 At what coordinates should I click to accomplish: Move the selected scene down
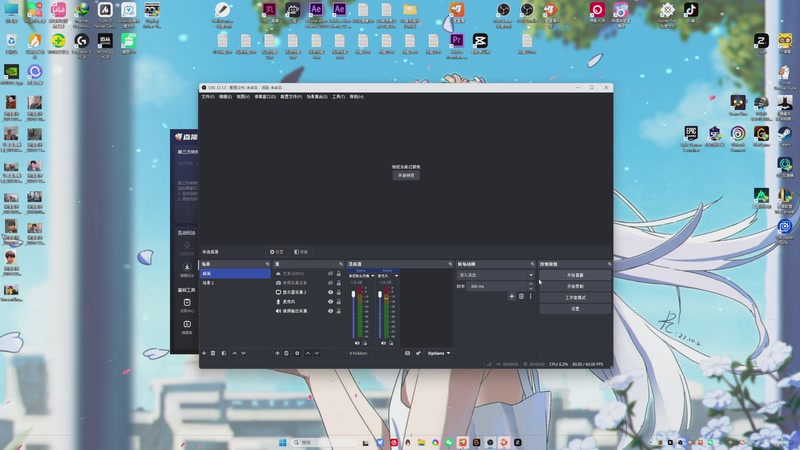tap(243, 353)
